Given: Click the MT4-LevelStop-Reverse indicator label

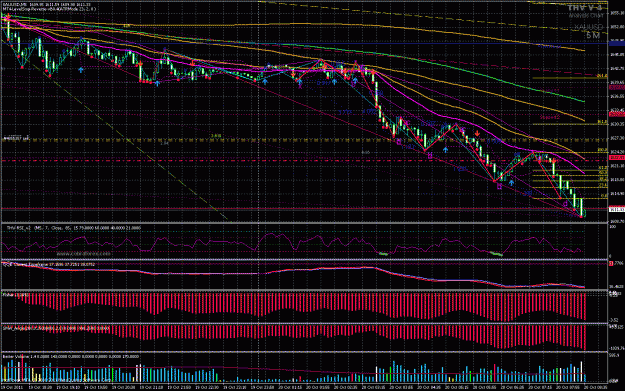Looking at the screenshot, I should click(x=49, y=9).
